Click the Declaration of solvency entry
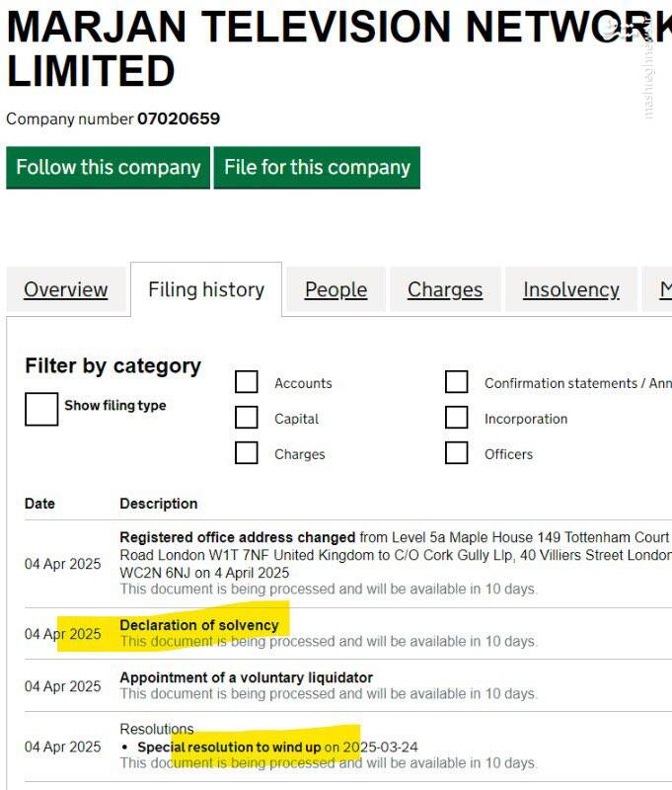This screenshot has height=790, width=672. click(x=199, y=625)
